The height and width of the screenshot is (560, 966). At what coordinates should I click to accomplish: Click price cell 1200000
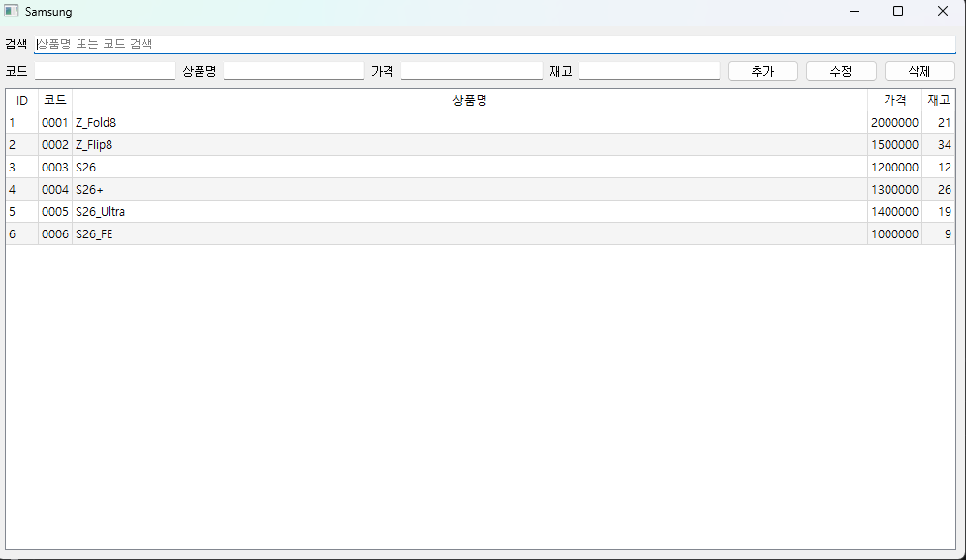click(894, 167)
